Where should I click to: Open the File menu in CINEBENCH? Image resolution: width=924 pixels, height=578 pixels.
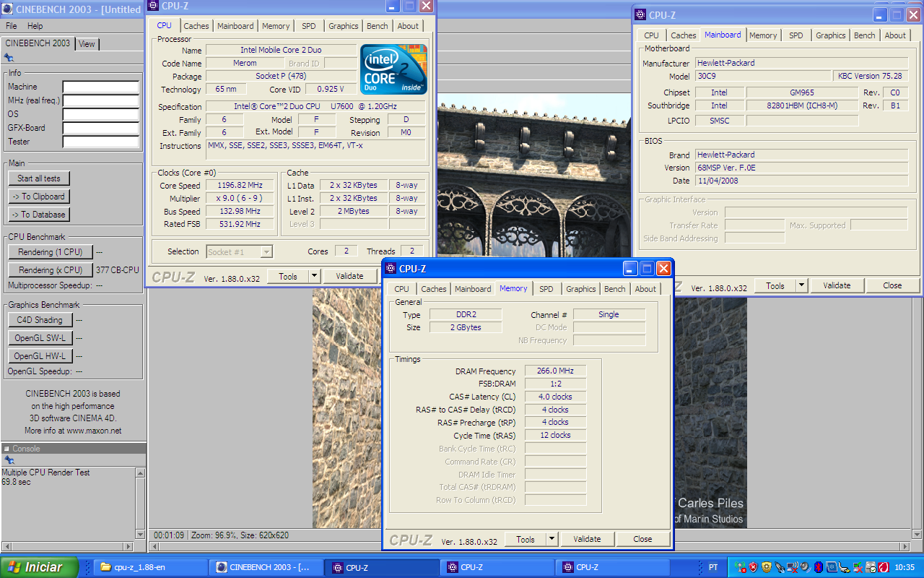click(x=12, y=26)
